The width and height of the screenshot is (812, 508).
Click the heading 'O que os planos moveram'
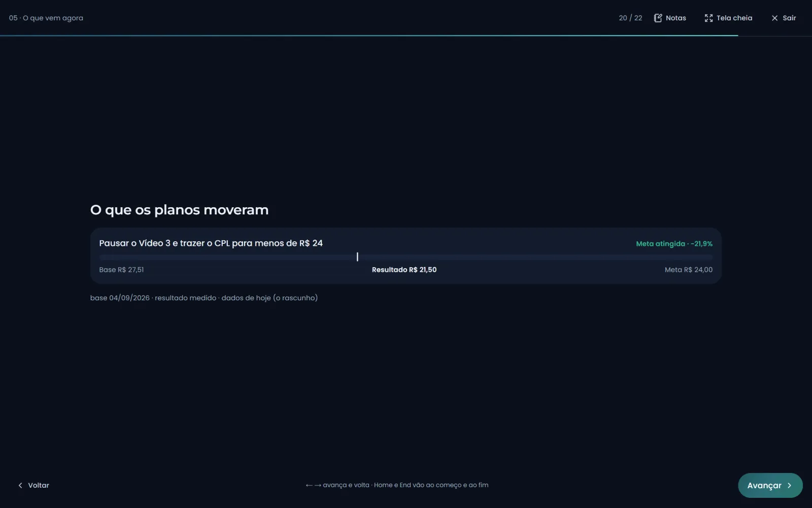point(179,210)
